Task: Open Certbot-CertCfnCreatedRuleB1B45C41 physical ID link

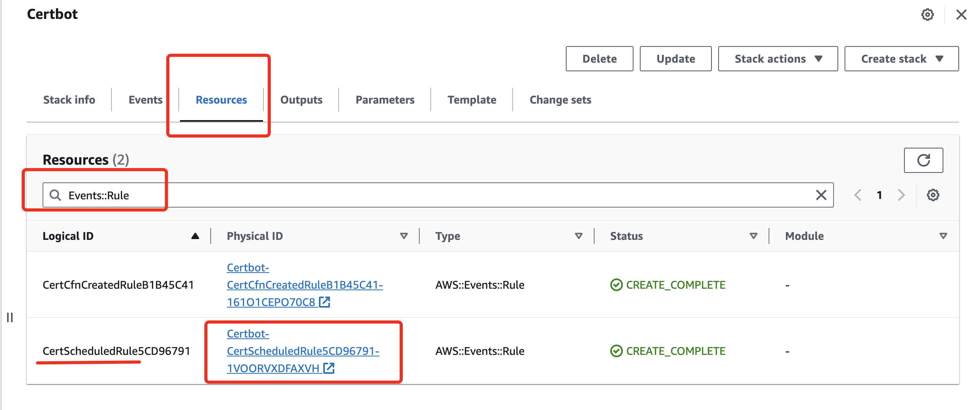Action: [x=305, y=285]
